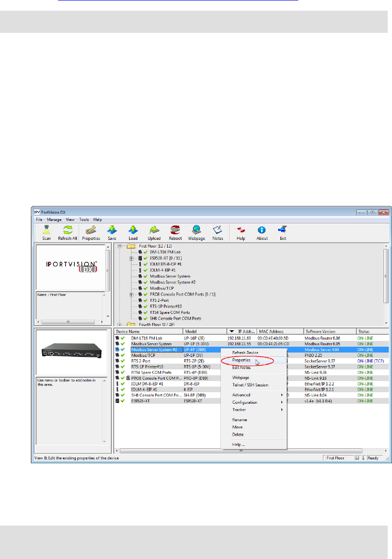Open the View menu
This screenshot has height=559, width=392.
(x=70, y=220)
